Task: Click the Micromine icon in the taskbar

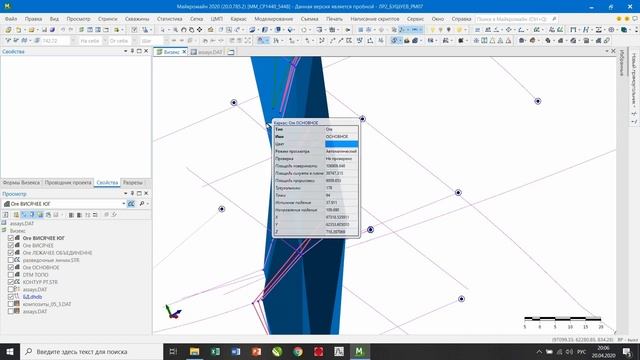Action: click(359, 351)
